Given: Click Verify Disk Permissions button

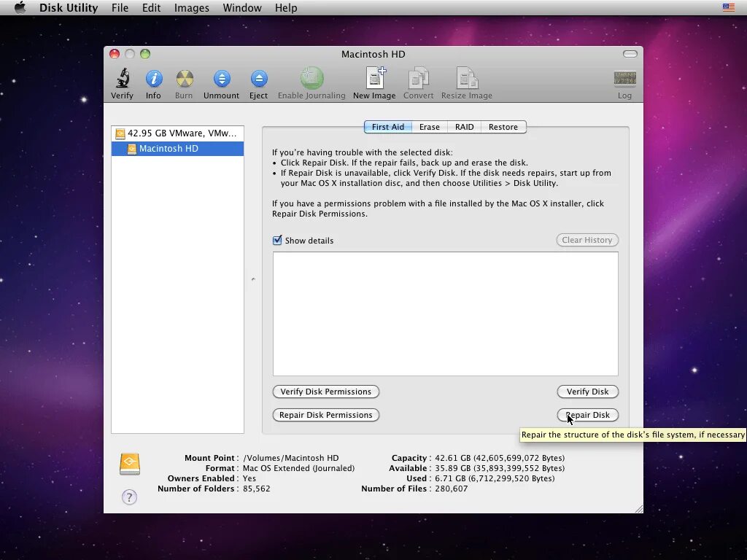Looking at the screenshot, I should [x=326, y=392].
